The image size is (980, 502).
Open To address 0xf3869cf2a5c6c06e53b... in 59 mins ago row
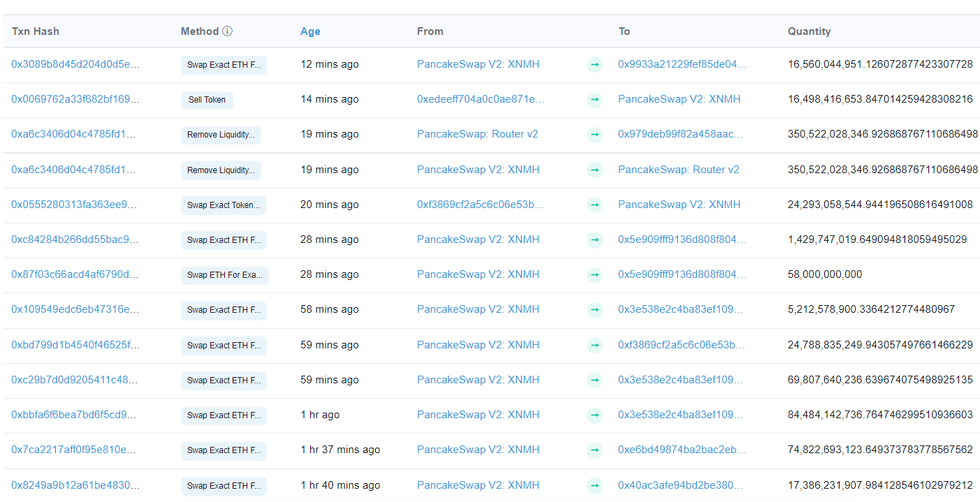click(682, 345)
